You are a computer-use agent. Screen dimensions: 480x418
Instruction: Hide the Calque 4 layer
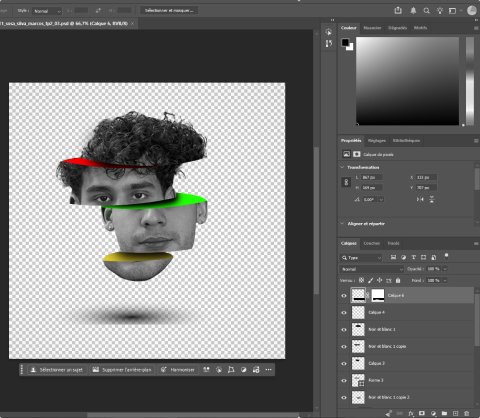pyautogui.click(x=344, y=313)
